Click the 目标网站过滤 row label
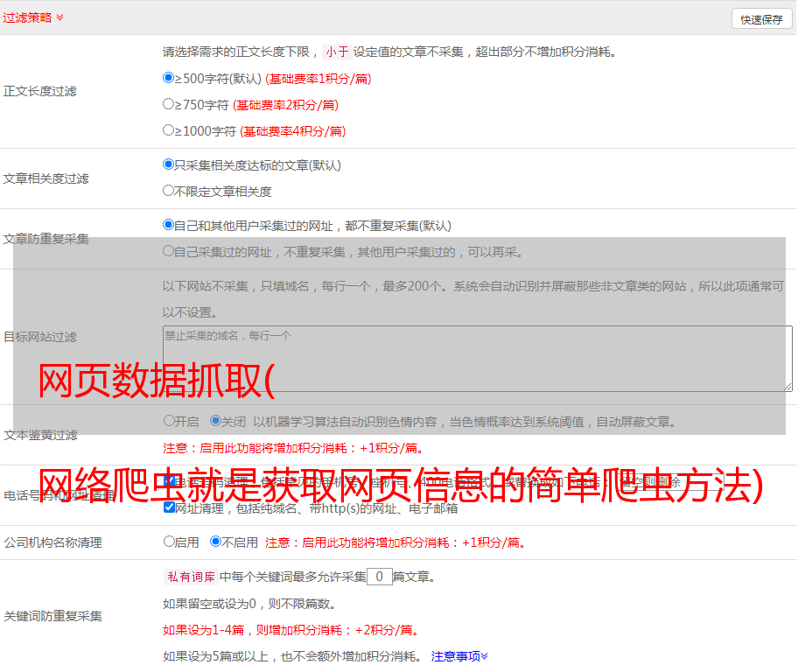798x672 pixels. pos(39,337)
